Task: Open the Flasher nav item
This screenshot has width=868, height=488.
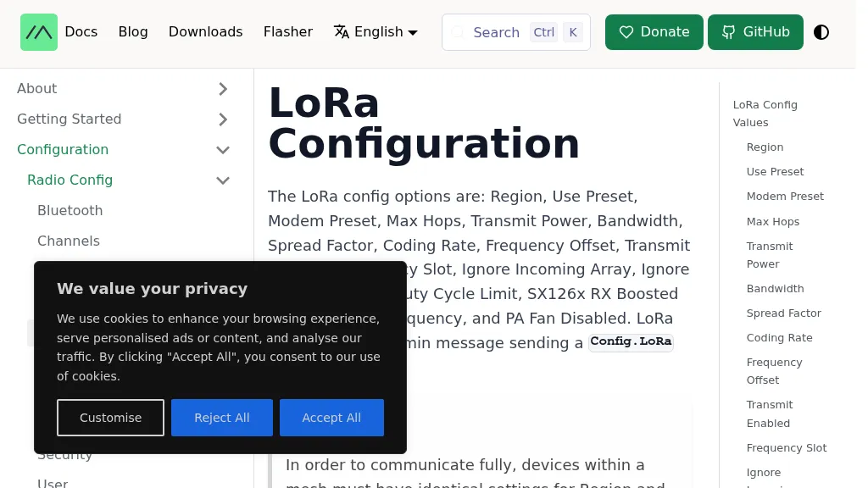Action: (x=288, y=32)
